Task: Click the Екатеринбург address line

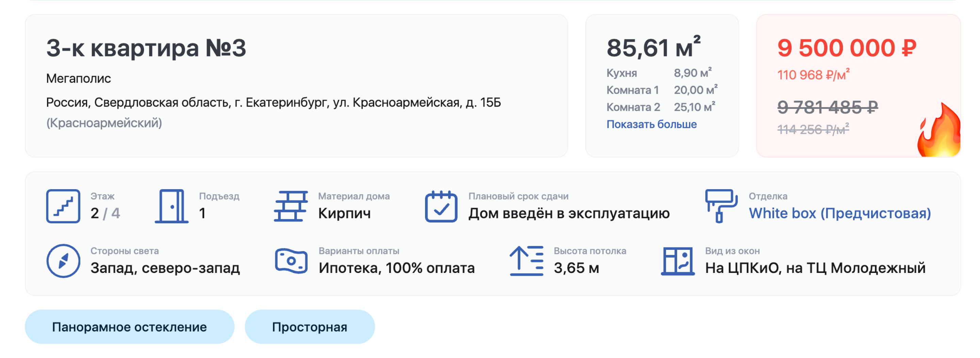Action: 273,102
